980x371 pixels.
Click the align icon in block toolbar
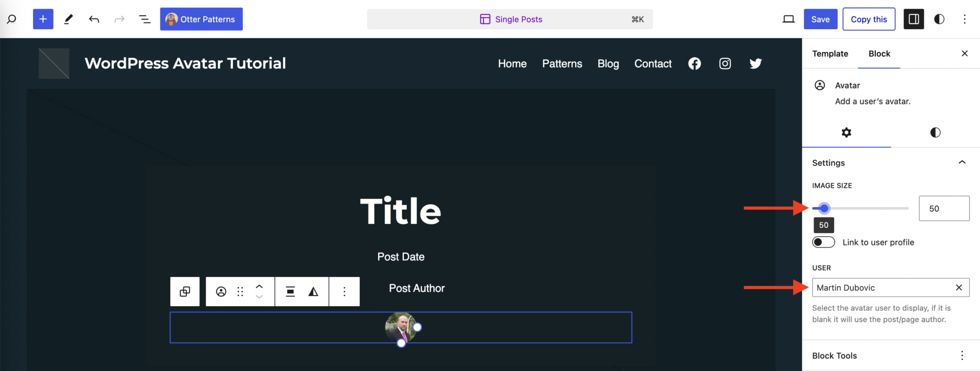[x=290, y=291]
